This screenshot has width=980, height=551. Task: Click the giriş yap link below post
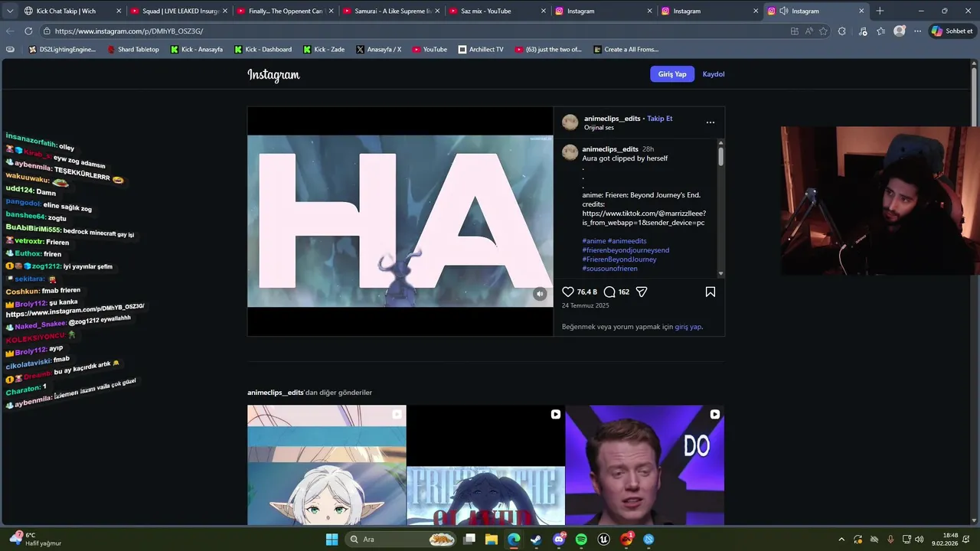[x=688, y=327]
